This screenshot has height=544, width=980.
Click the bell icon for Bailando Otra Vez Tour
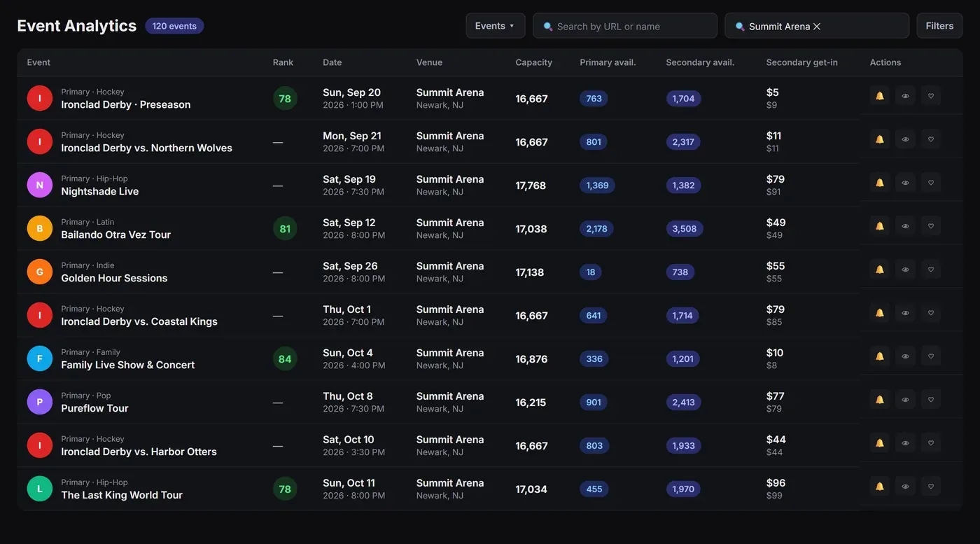[880, 226]
